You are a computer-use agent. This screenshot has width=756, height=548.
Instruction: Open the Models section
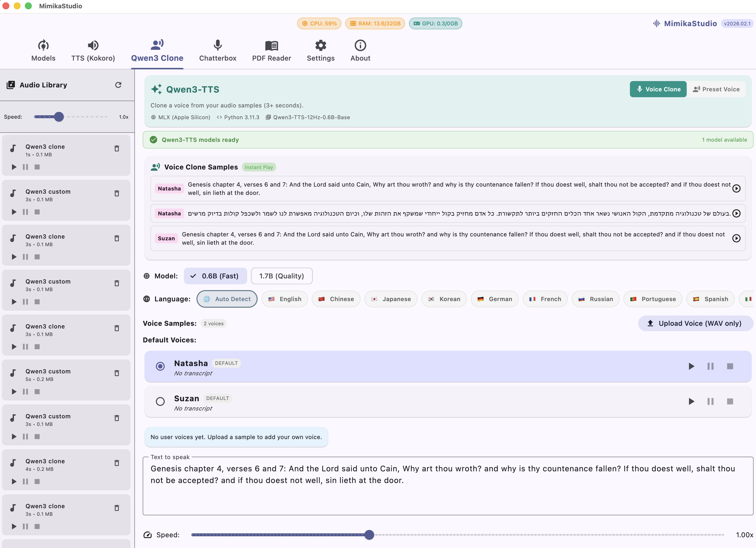coord(43,50)
